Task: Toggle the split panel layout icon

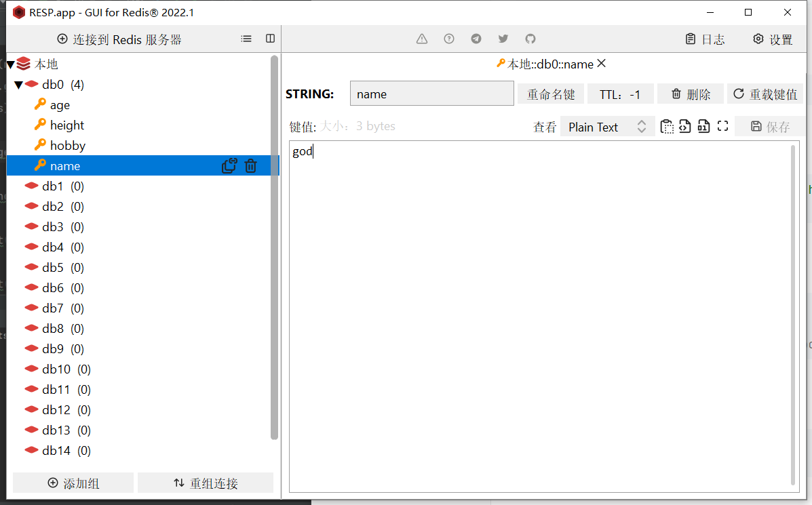Action: click(270, 39)
